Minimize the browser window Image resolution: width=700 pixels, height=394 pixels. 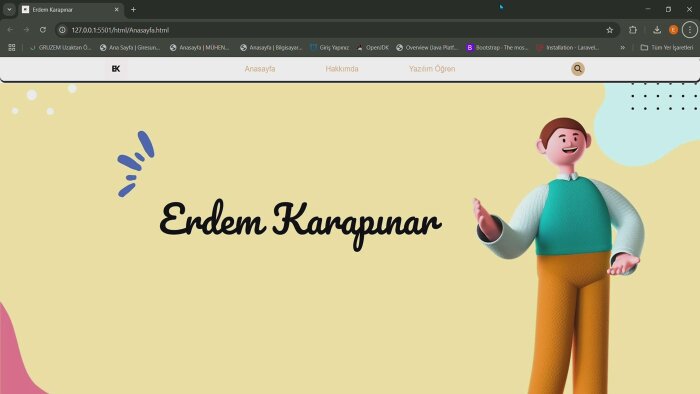(648, 9)
